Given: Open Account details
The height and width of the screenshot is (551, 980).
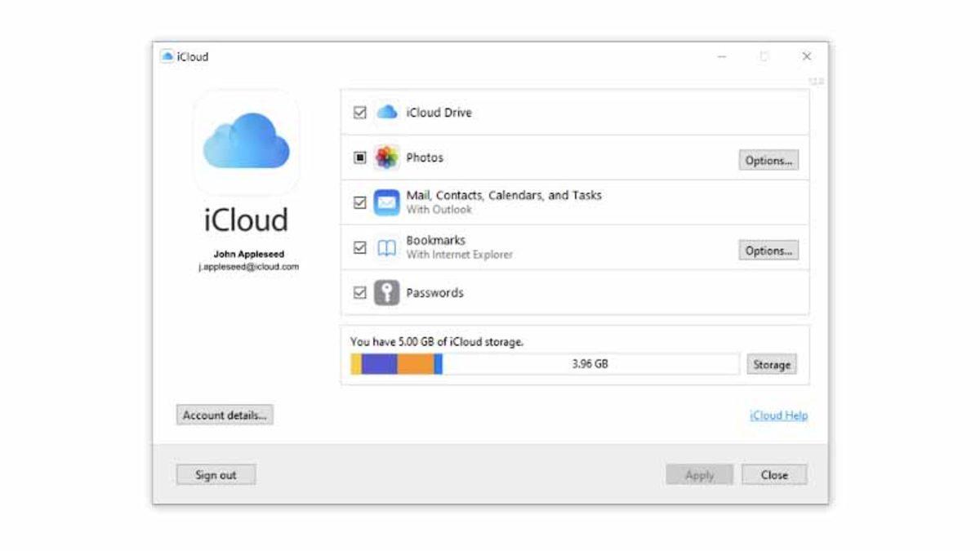Looking at the screenshot, I should click(225, 415).
